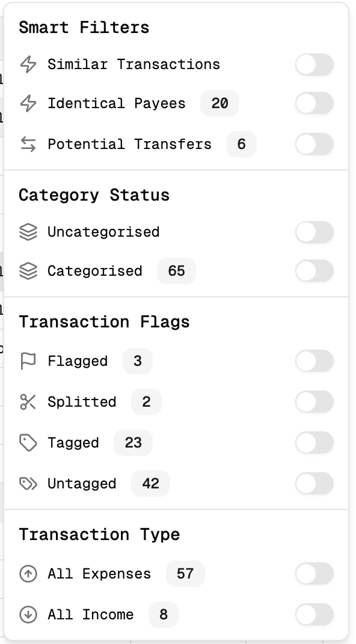Click the down-arrow icon next to All Income
Image resolution: width=356 pixels, height=644 pixels.
(28, 615)
